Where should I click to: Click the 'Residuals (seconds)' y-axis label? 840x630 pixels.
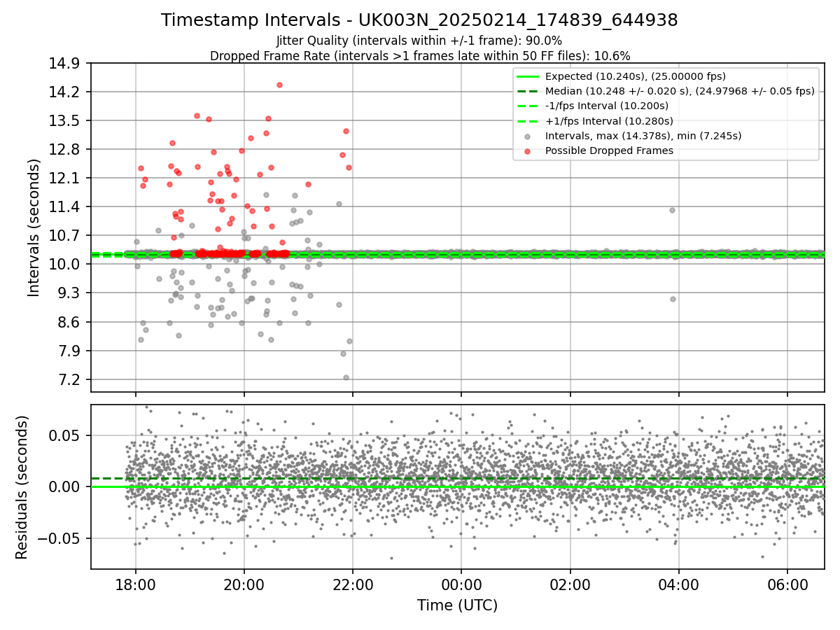(22, 487)
